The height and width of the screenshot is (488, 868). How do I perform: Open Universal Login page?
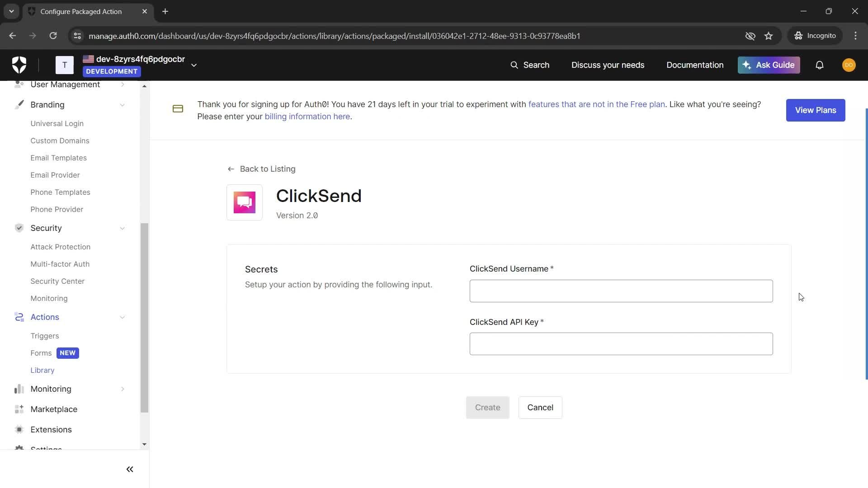pyautogui.click(x=57, y=123)
